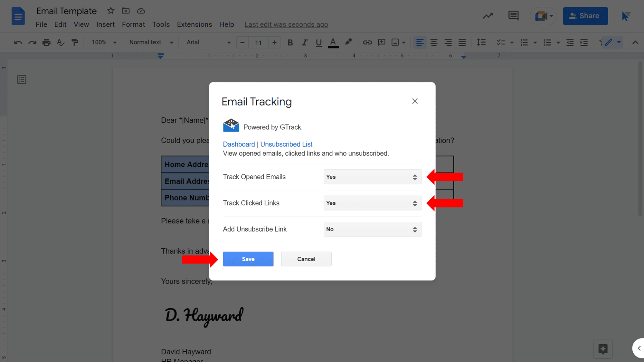The width and height of the screenshot is (644, 362).
Task: Star the Email Template document
Action: click(110, 11)
